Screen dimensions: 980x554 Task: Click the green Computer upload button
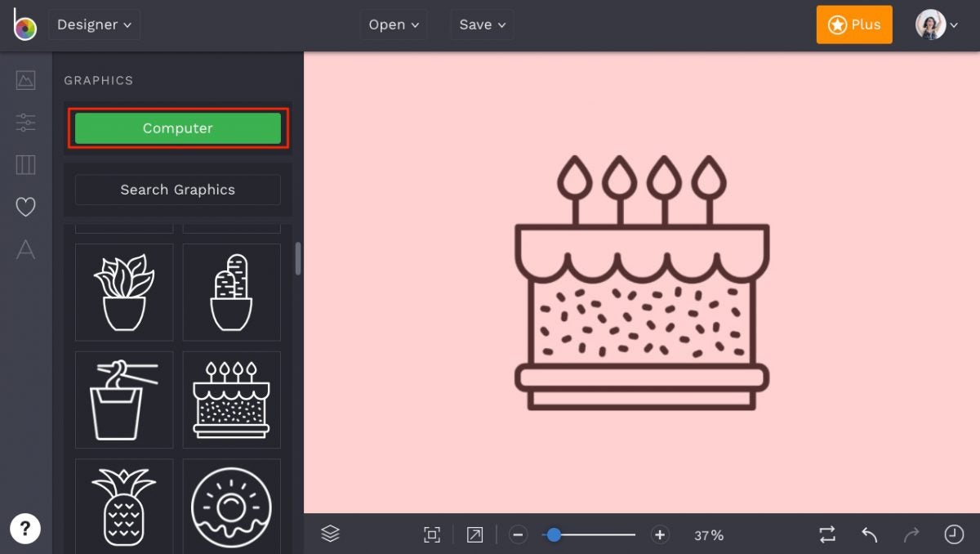coord(177,127)
